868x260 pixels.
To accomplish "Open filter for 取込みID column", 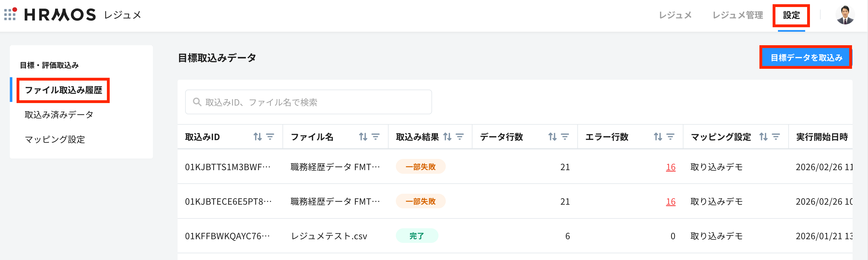I will click(x=270, y=136).
